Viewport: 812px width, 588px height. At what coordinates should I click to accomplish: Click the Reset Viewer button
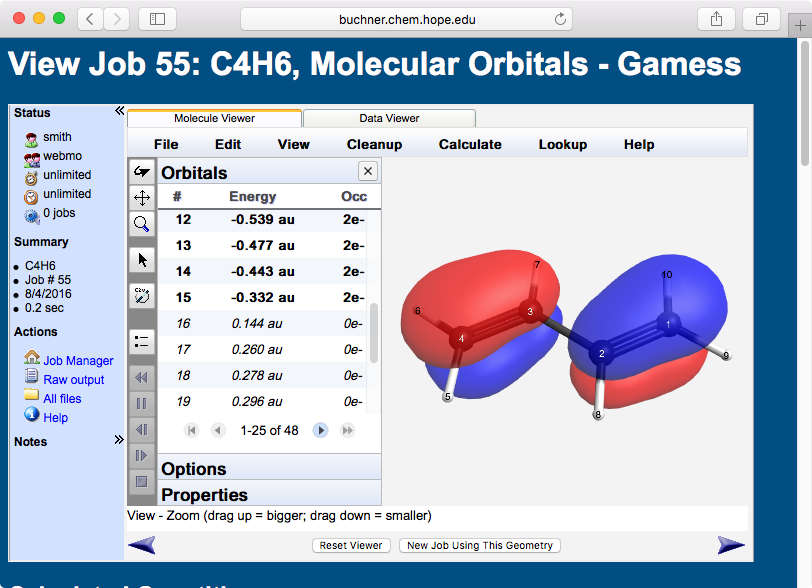point(351,546)
